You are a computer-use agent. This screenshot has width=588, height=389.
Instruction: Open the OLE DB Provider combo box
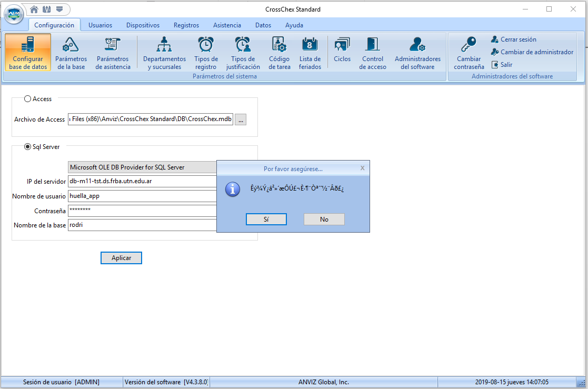click(142, 167)
